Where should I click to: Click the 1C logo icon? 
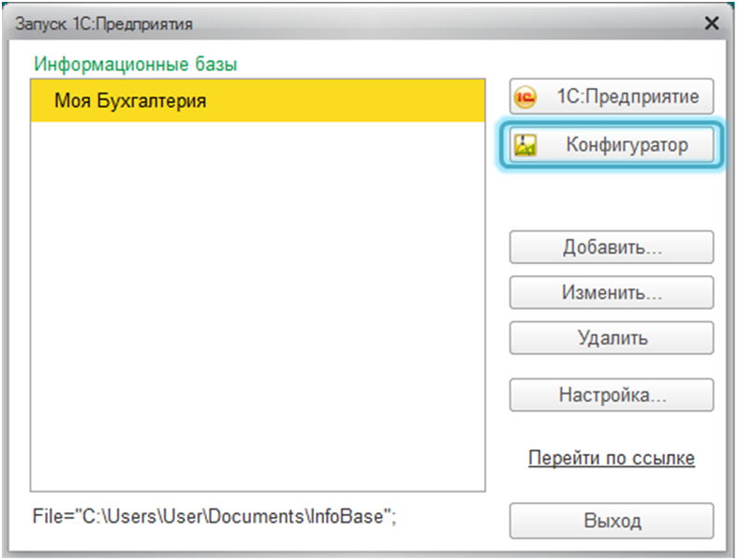click(524, 97)
